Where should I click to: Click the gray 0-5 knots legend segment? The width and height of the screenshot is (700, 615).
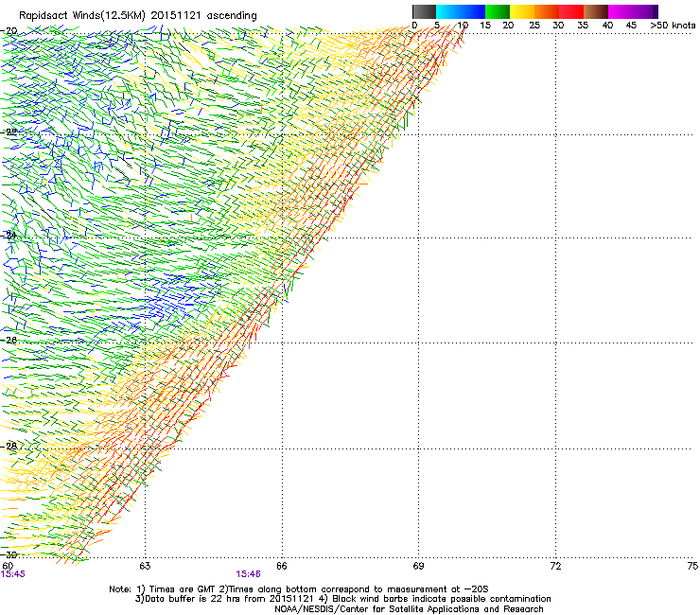pyautogui.click(x=424, y=11)
